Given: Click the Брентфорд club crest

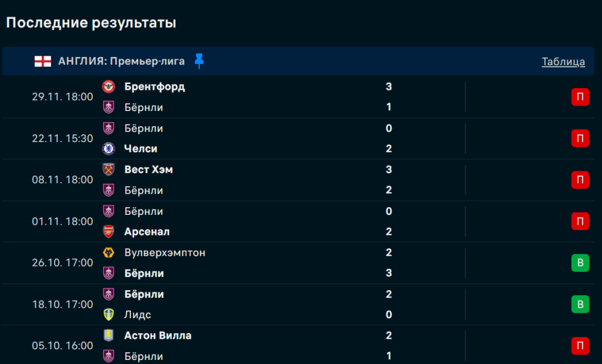Looking at the screenshot, I should pyautogui.click(x=109, y=87).
